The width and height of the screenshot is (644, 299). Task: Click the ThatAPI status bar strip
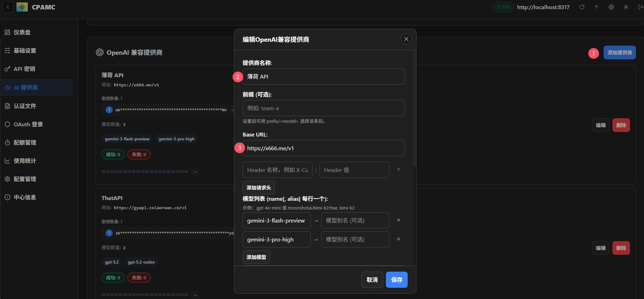[x=145, y=295]
